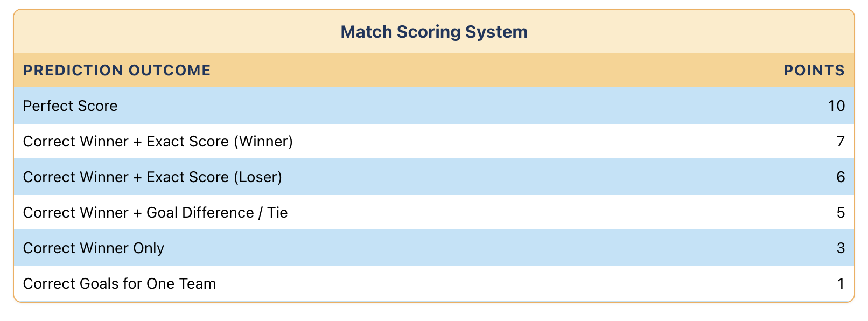Select the Correct Winner Only label
Image resolution: width=868 pixels, height=321 pixels.
click(x=94, y=248)
